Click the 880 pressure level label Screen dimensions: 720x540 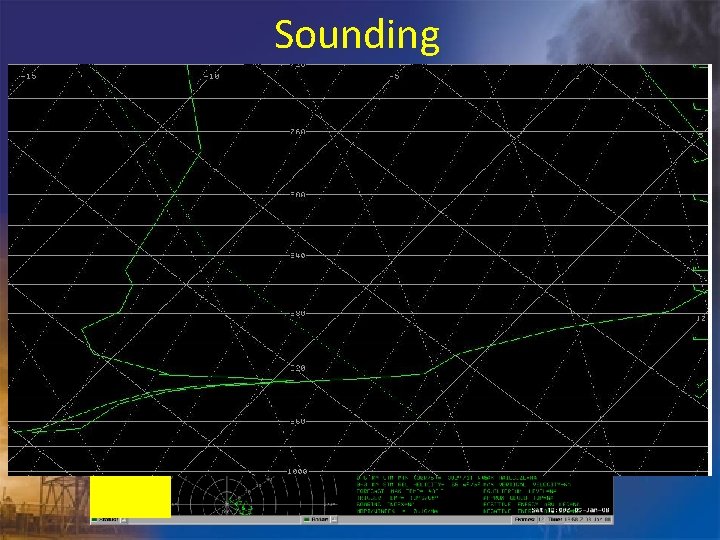[298, 314]
